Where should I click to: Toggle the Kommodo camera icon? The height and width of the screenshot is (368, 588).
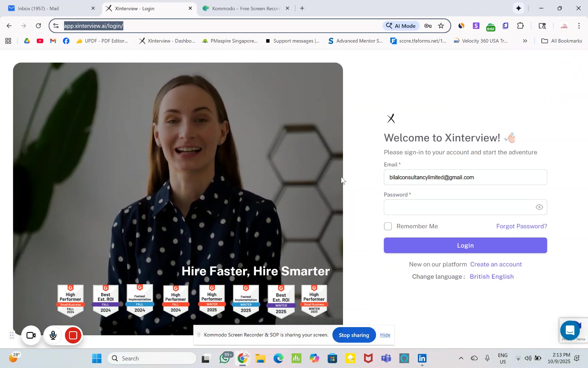(31, 335)
